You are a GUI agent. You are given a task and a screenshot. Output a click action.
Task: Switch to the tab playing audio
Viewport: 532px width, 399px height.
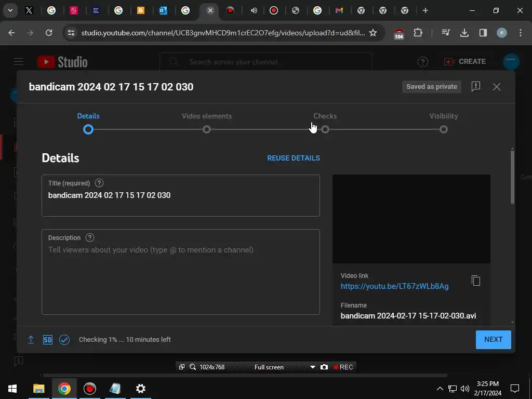click(x=254, y=10)
